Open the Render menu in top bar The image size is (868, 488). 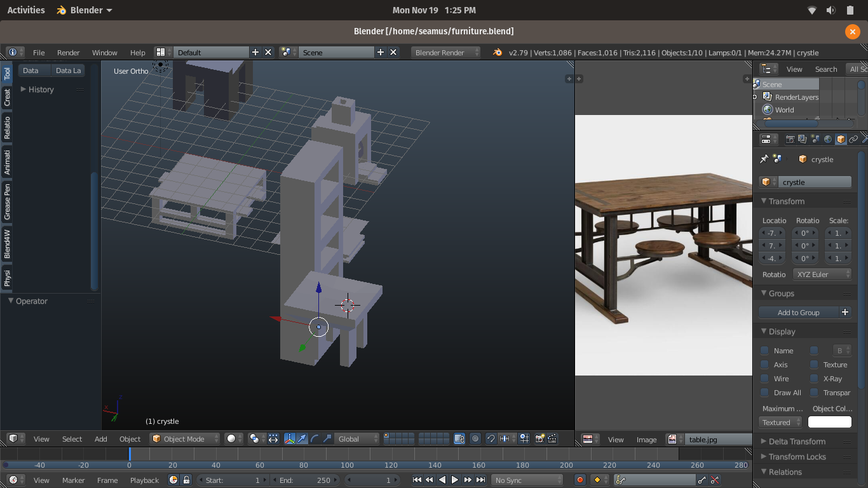click(x=68, y=53)
